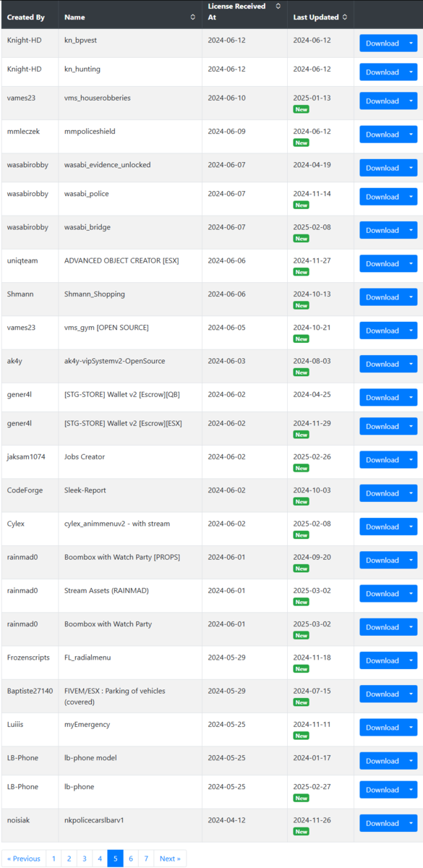Download the vms_houserobberies resource

tap(383, 101)
